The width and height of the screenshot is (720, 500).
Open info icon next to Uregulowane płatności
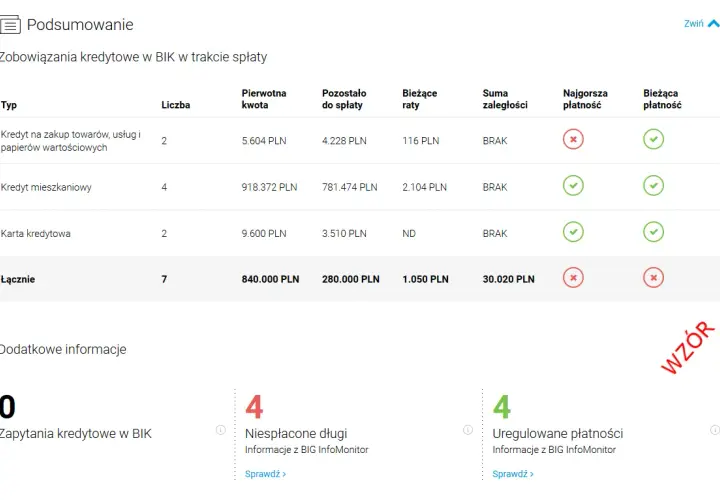tap(715, 430)
